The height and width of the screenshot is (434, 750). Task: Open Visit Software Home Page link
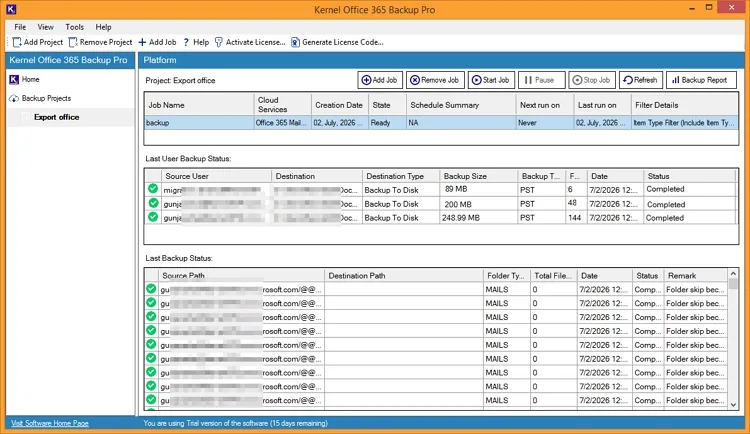point(50,423)
